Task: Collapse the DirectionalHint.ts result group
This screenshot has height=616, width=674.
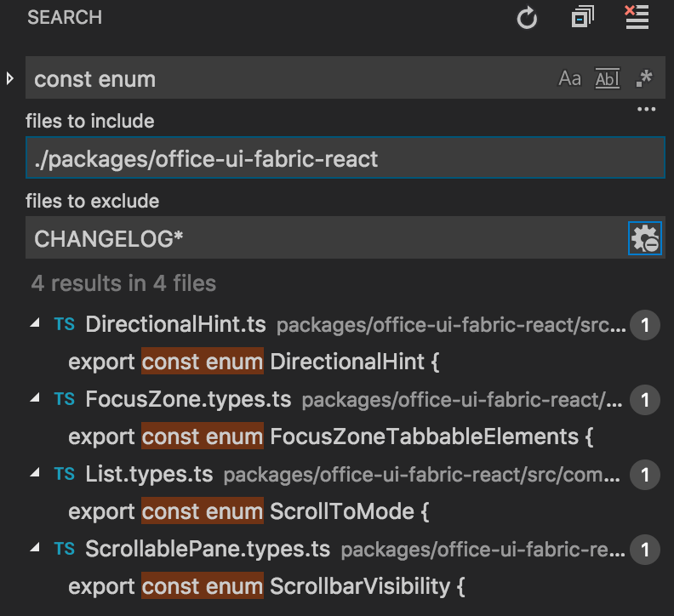Action: point(35,324)
